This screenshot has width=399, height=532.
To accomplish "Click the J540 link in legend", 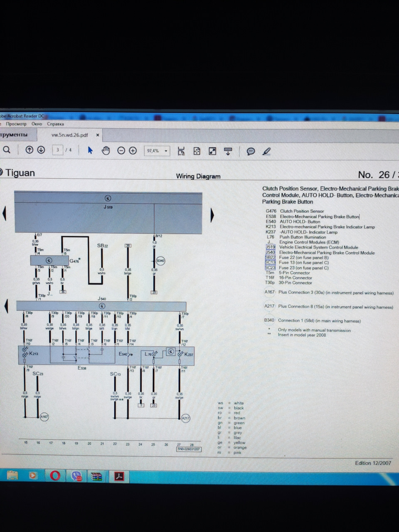I will [271, 252].
